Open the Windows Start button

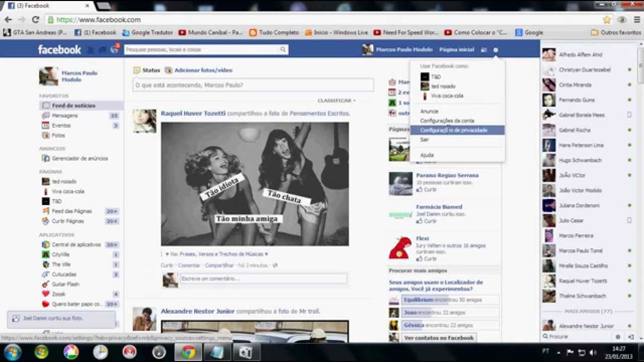[x=13, y=352]
